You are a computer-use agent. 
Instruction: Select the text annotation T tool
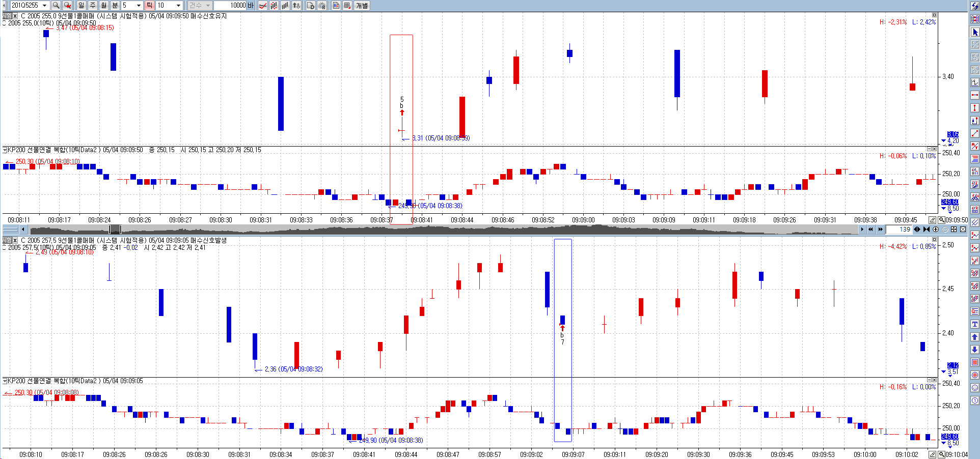pos(974,324)
